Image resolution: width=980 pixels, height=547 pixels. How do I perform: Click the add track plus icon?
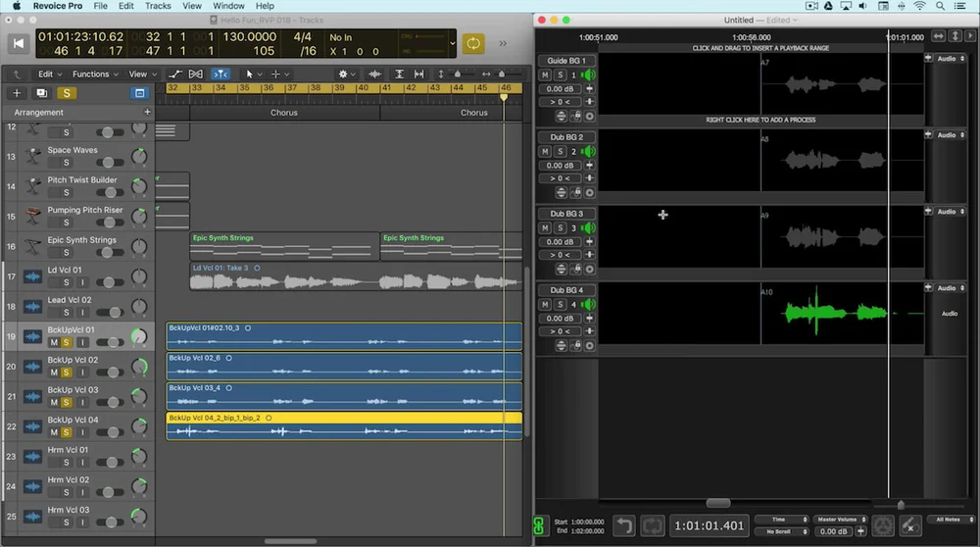pyautogui.click(x=17, y=93)
